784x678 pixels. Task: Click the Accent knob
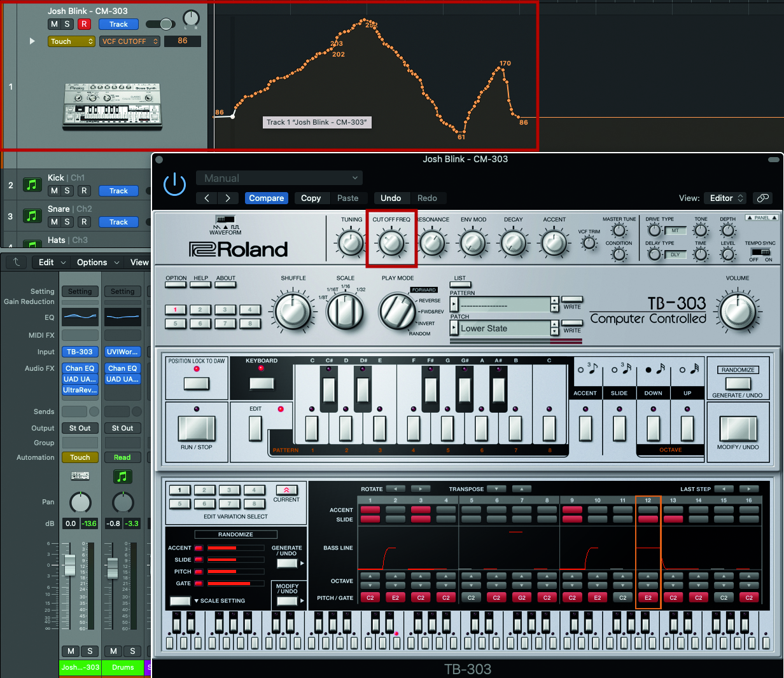click(554, 243)
